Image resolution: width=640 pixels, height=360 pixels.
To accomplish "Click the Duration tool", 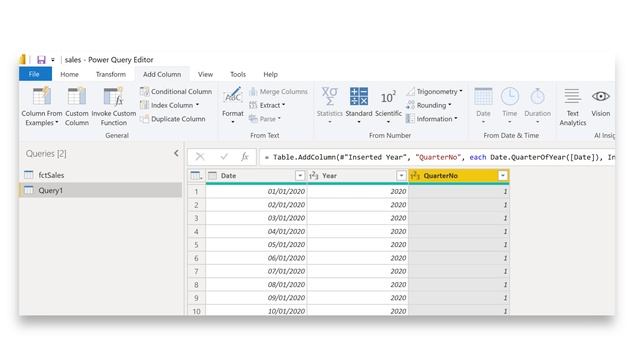I will click(538, 105).
